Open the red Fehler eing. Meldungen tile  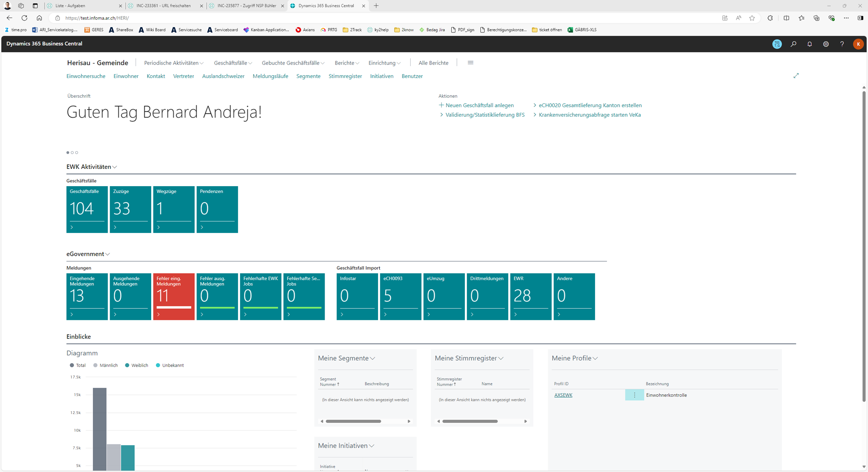tap(173, 296)
